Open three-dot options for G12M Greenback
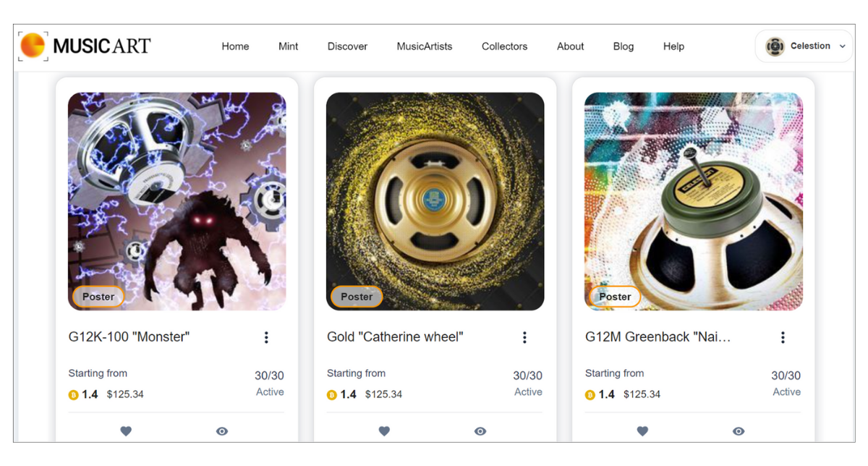The height and width of the screenshot is (466, 868). pyautogui.click(x=783, y=337)
